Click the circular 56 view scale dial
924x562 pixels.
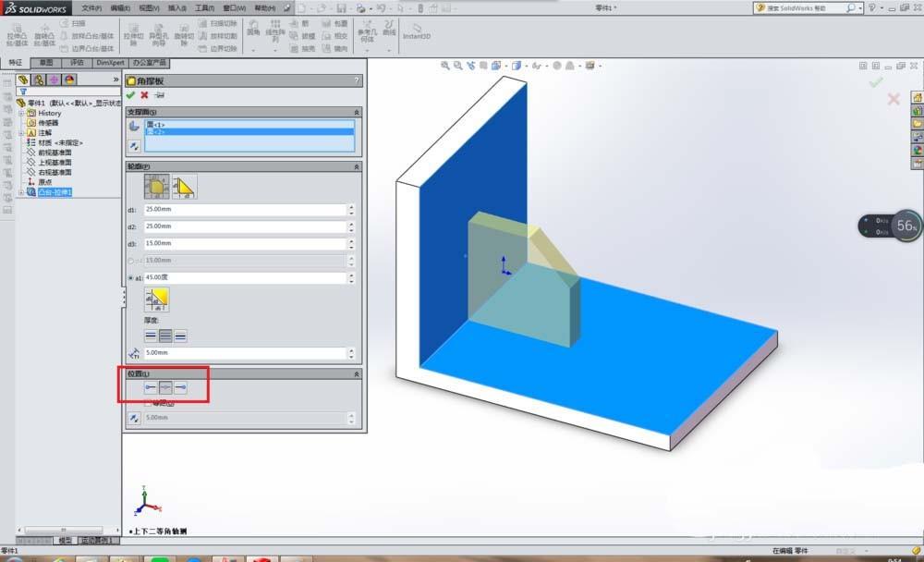coord(906,225)
